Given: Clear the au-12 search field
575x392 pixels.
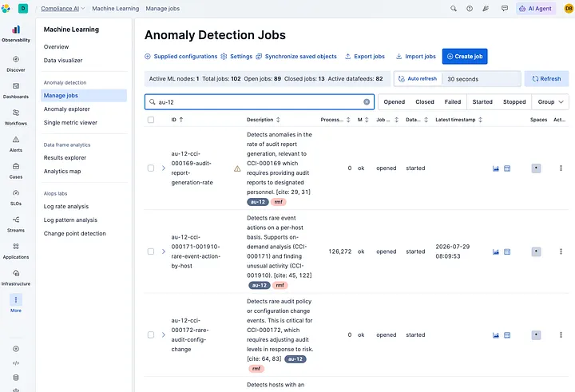Looking at the screenshot, I should (x=367, y=102).
